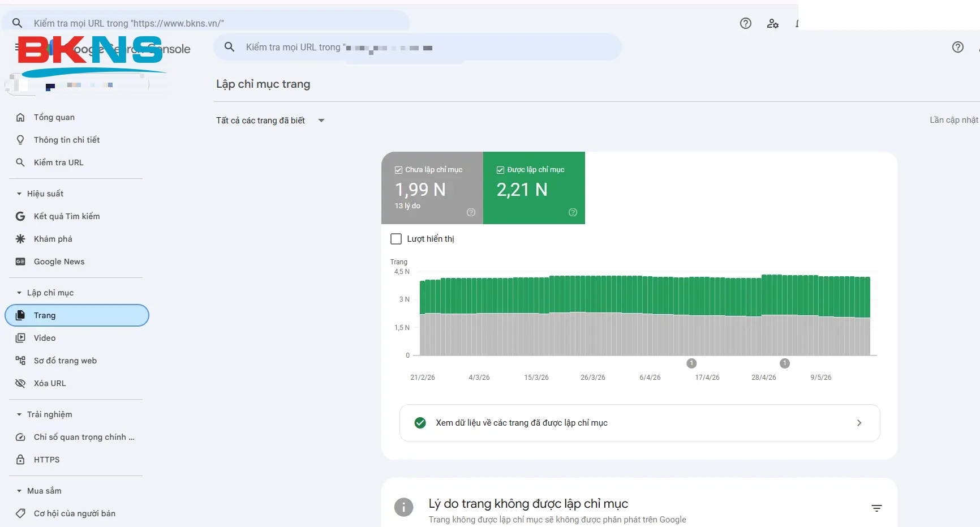
Task: Click the 21/2/26 date label on chart axis
Action: pos(423,378)
